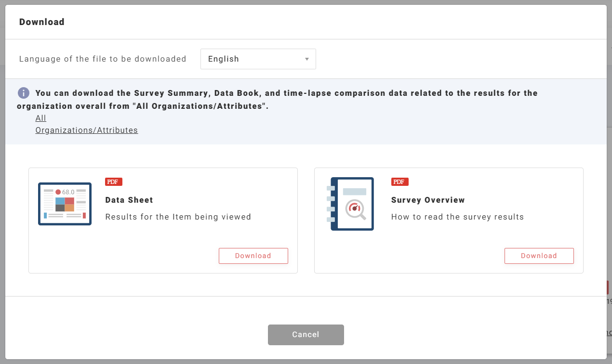Click the bold info banner message text
612x364 pixels.
(286, 93)
